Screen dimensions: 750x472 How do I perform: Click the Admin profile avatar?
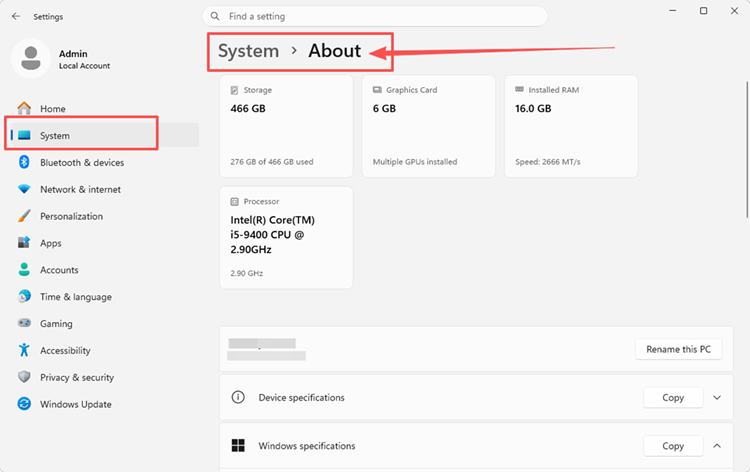[x=31, y=58]
